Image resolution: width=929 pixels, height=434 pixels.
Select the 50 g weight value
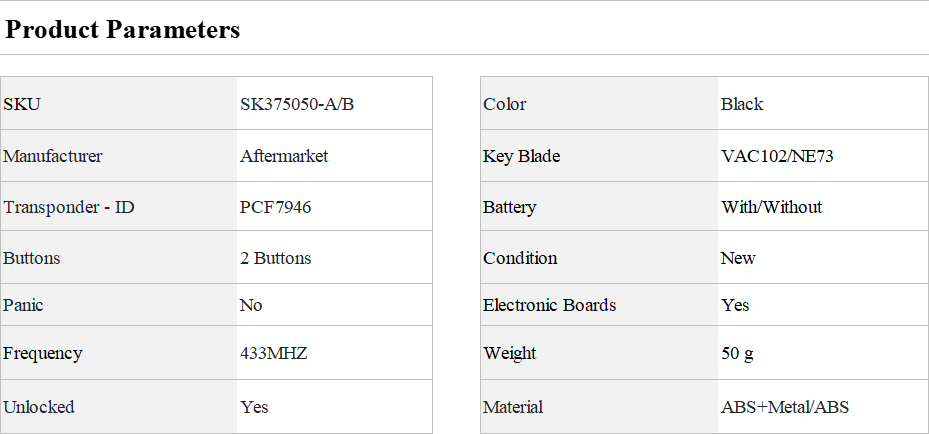tap(738, 353)
